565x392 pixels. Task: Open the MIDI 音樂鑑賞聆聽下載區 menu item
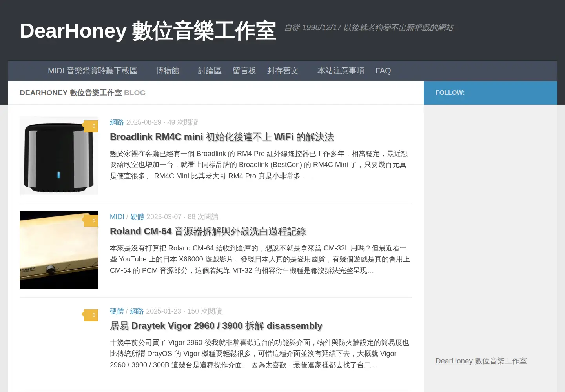coord(92,71)
